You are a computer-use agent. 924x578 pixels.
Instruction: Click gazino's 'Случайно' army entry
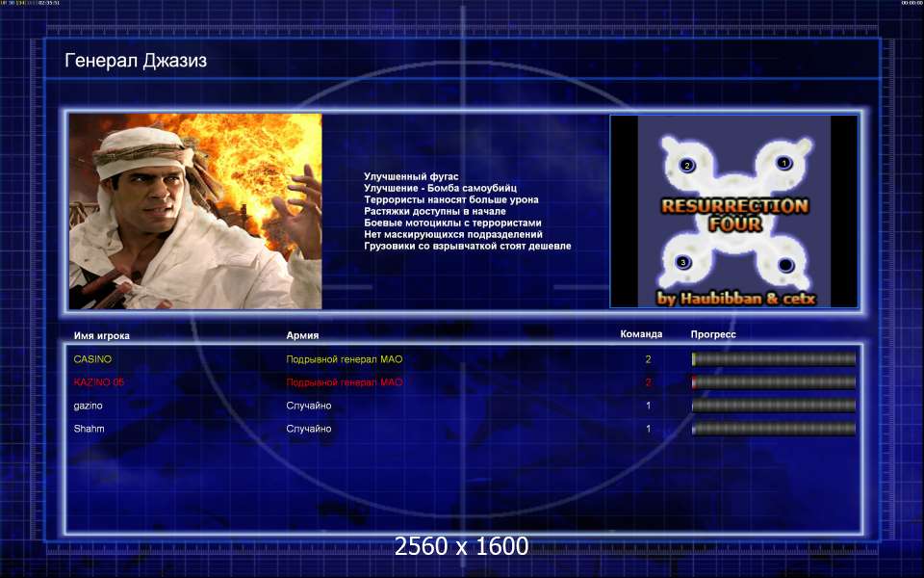[309, 406]
